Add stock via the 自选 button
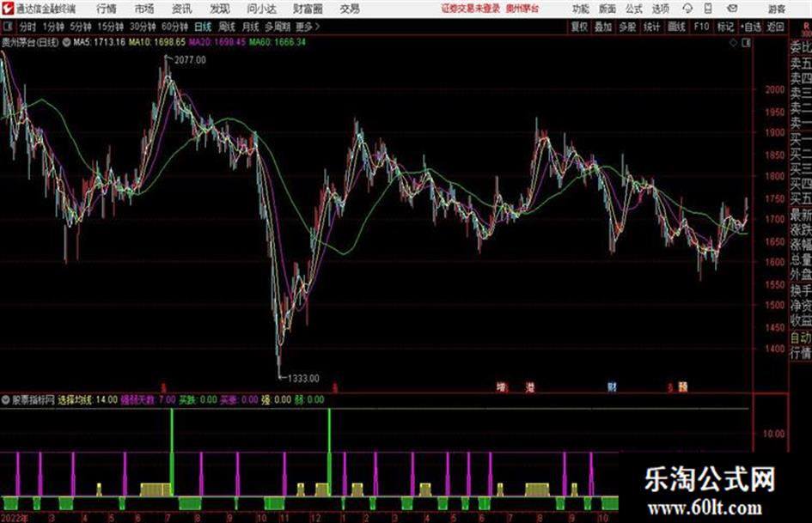 pyautogui.click(x=750, y=27)
